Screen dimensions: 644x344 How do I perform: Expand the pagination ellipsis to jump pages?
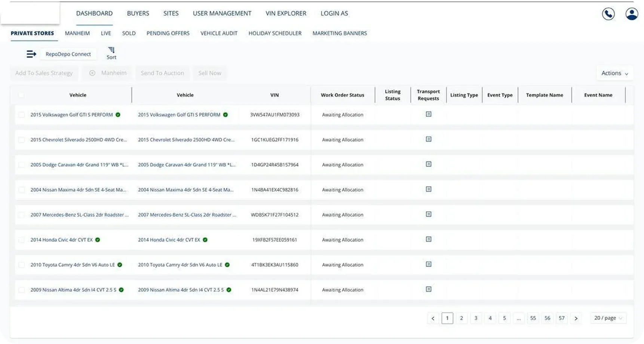tap(519, 318)
